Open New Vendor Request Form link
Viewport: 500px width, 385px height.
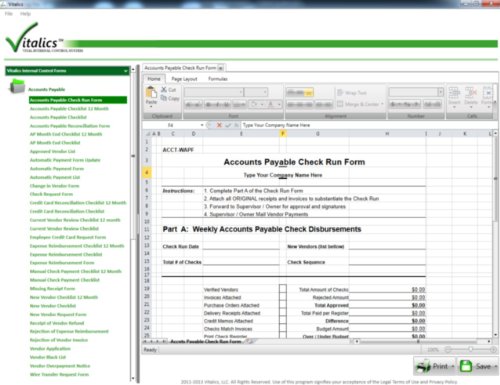tap(58, 314)
